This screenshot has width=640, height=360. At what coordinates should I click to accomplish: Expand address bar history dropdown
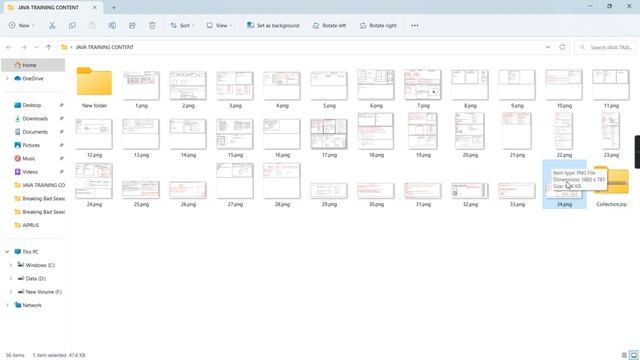pyautogui.click(x=548, y=47)
